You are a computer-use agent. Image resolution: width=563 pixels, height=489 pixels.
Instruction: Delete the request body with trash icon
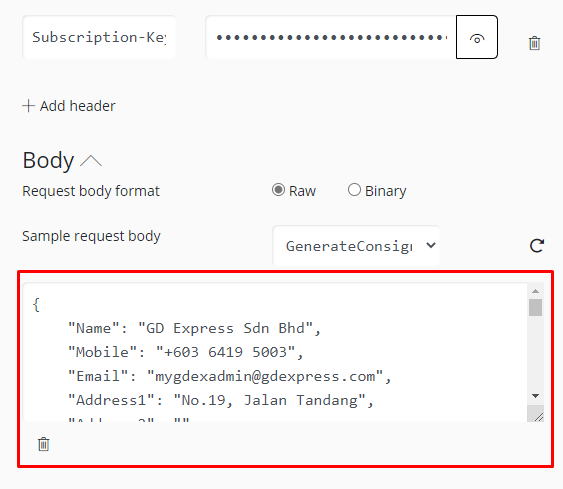(x=43, y=444)
